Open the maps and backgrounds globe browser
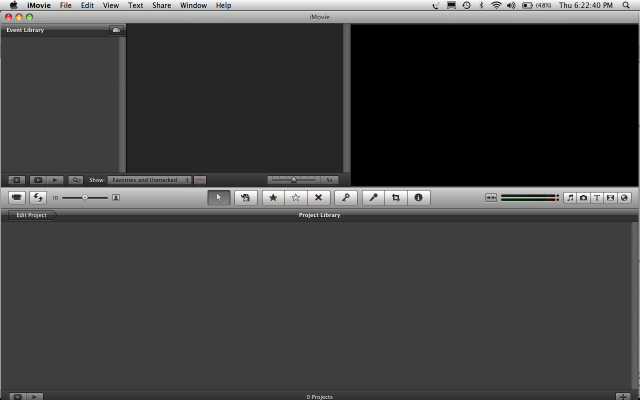640x400 pixels. tap(624, 198)
